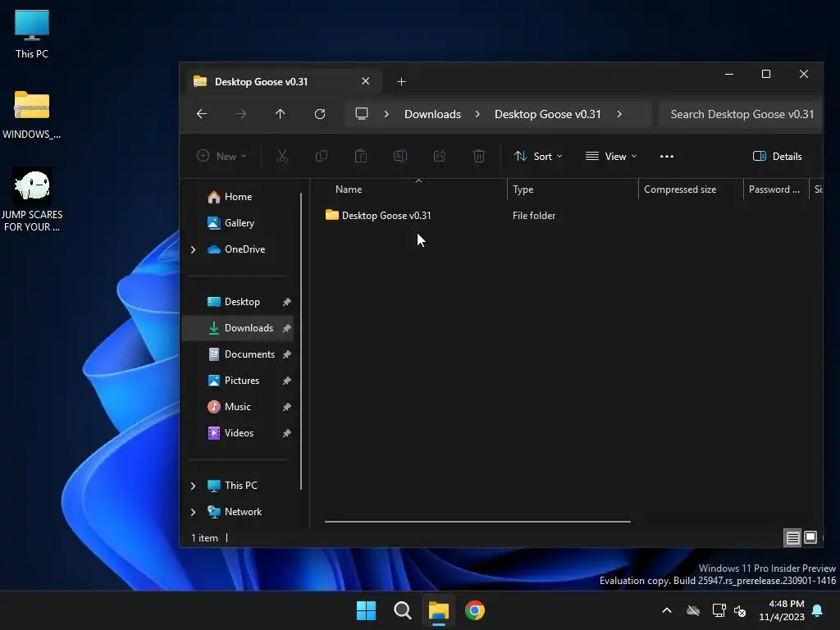Click the pin icon next to Documents
The height and width of the screenshot is (630, 840).
[x=286, y=354]
